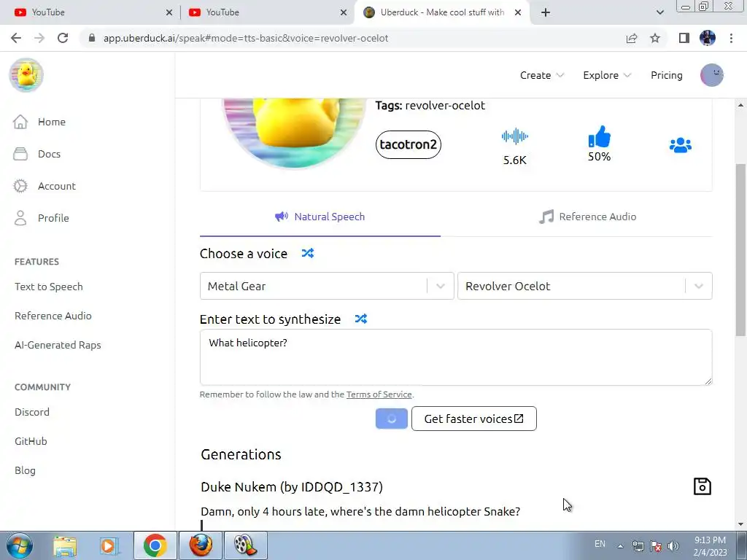Switch to the Reference Audio tab

tap(588, 217)
